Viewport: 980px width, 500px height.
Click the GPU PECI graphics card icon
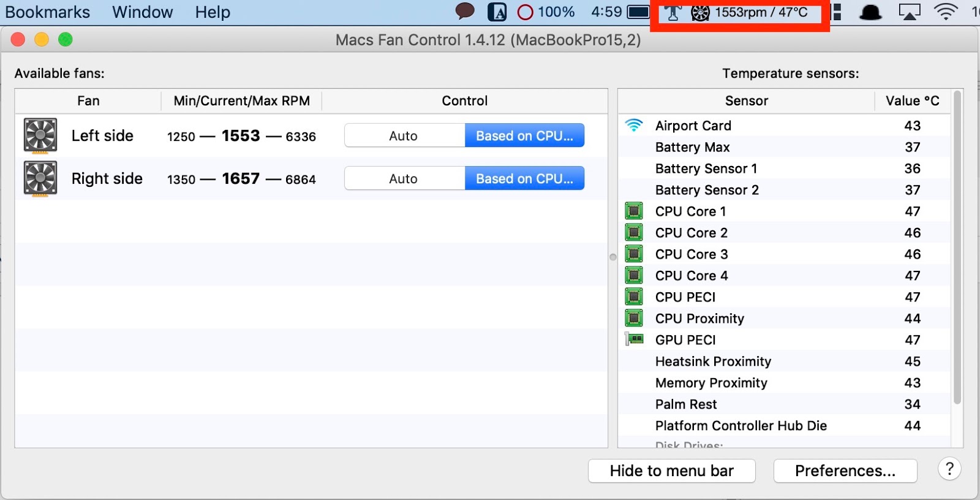(634, 339)
